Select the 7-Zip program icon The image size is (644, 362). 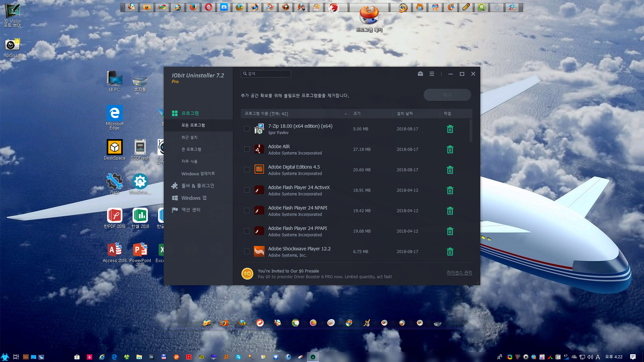point(259,129)
